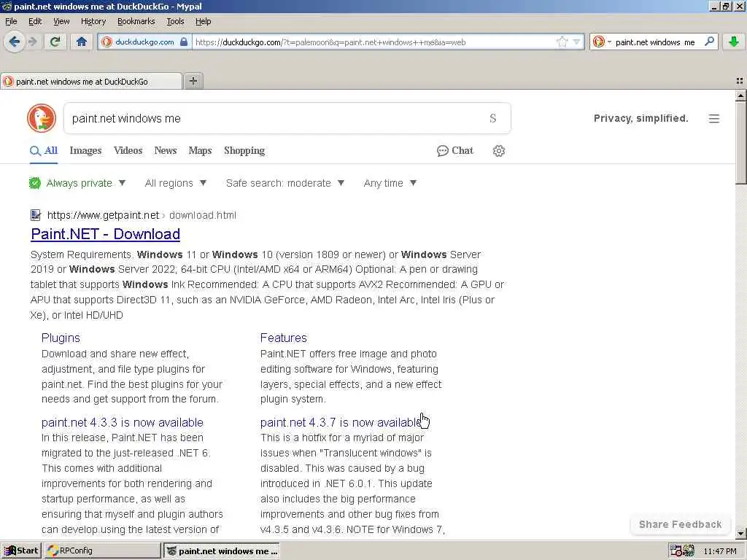
Task: Click the Share Feedback button
Action: 680,524
